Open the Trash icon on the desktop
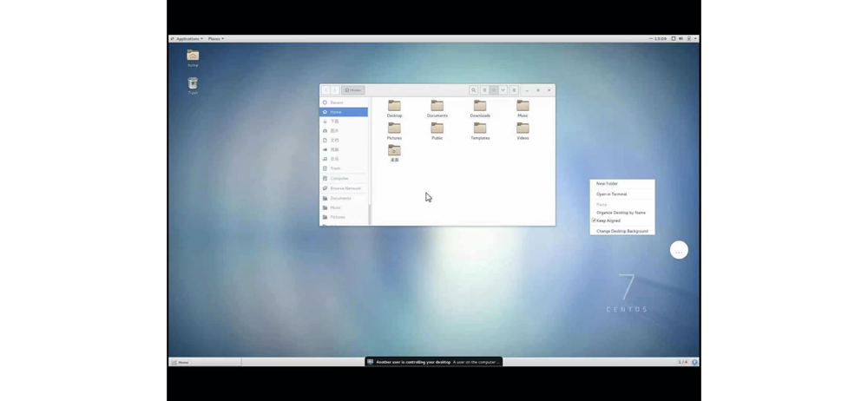The width and height of the screenshot is (868, 401). (193, 83)
